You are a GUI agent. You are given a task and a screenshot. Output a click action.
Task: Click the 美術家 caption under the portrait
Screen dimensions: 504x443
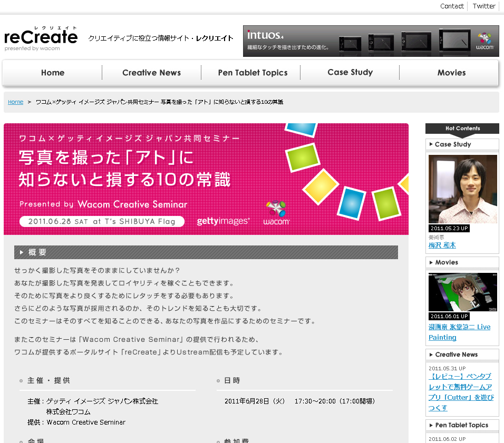click(436, 238)
